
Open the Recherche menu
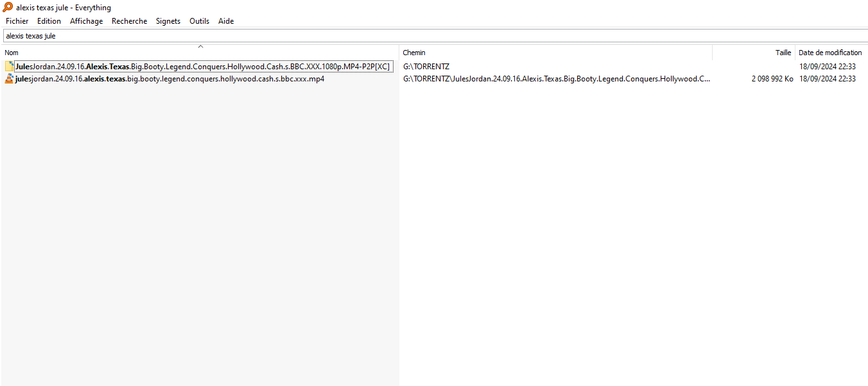(130, 21)
